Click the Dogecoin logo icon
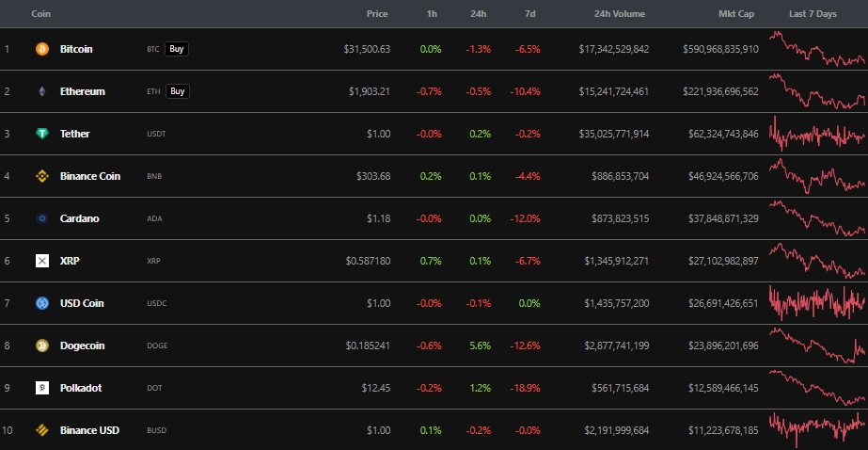 [x=41, y=346]
